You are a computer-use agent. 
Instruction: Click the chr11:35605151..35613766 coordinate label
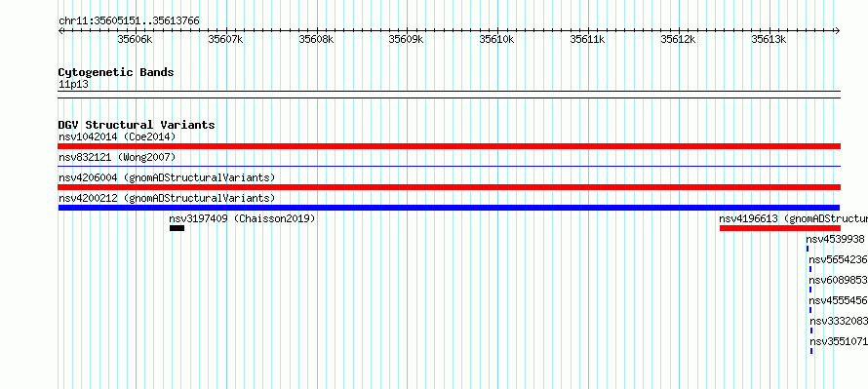click(x=129, y=21)
